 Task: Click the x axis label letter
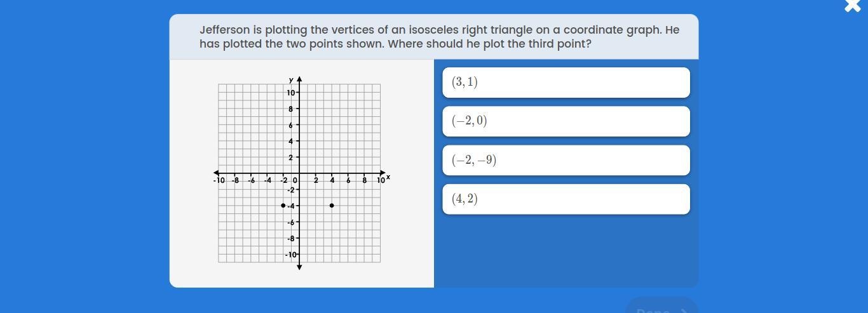[388, 177]
